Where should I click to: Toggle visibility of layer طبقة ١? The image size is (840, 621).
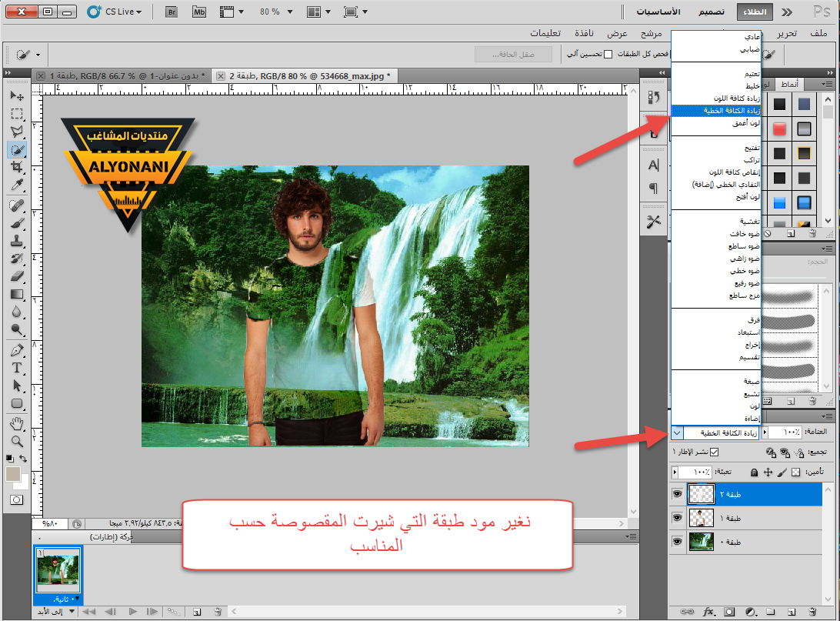[678, 518]
